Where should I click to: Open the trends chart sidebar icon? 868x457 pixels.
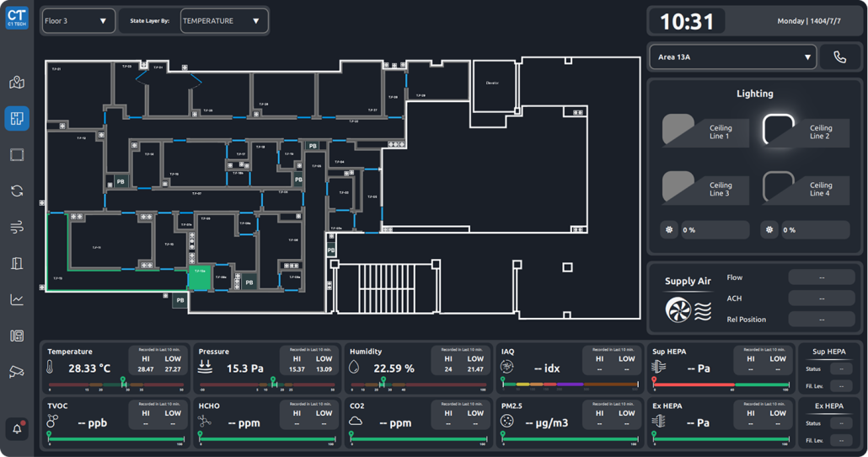point(17,299)
